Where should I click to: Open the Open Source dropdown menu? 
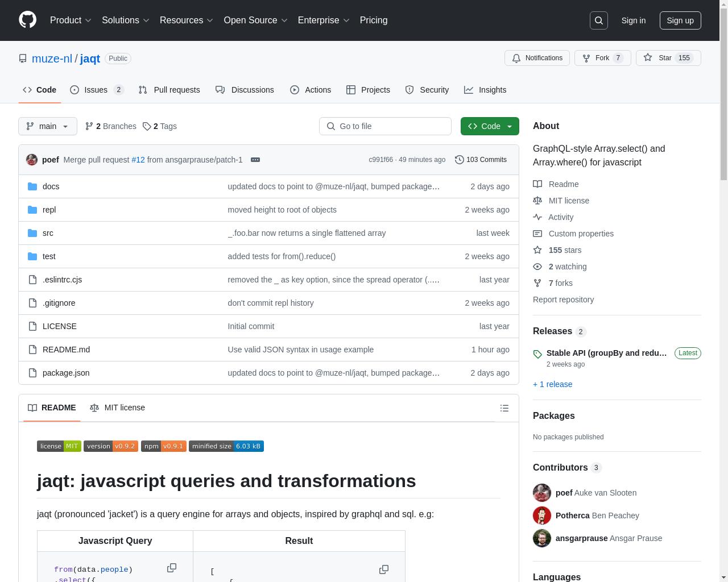click(x=256, y=20)
